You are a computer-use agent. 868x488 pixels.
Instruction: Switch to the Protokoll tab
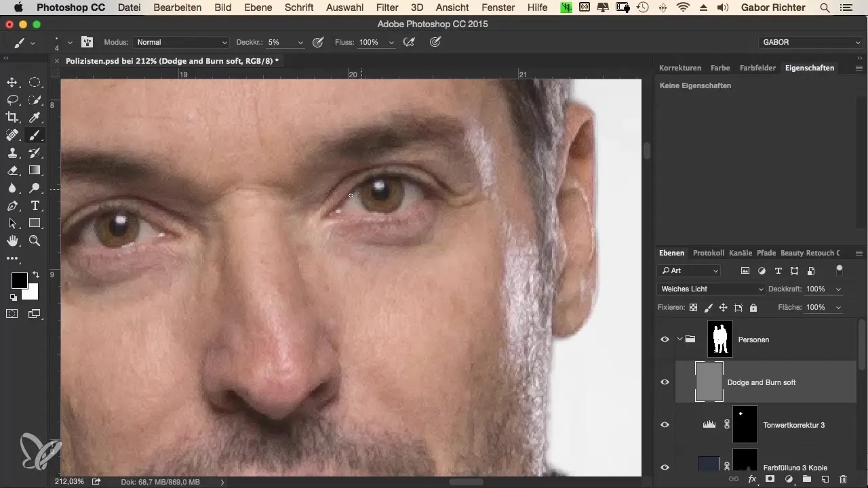709,253
